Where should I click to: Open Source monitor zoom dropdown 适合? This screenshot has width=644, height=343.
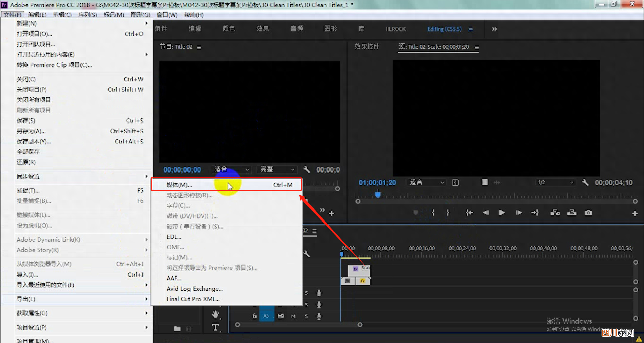(427, 182)
